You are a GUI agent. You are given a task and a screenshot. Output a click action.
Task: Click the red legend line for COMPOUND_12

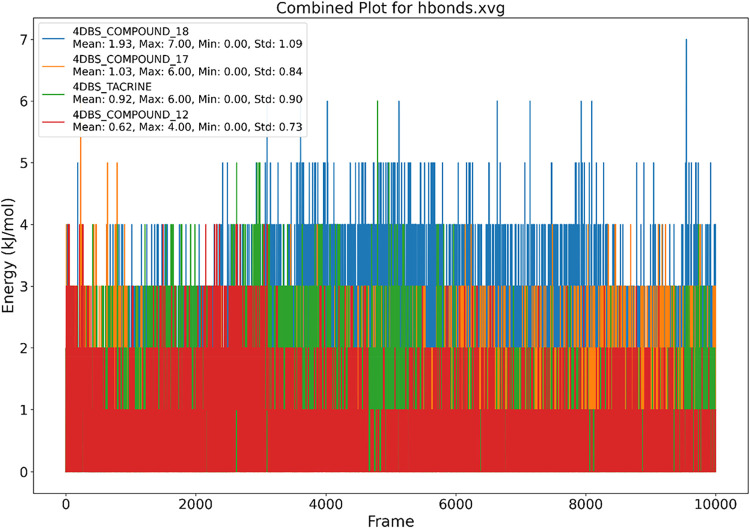53,121
